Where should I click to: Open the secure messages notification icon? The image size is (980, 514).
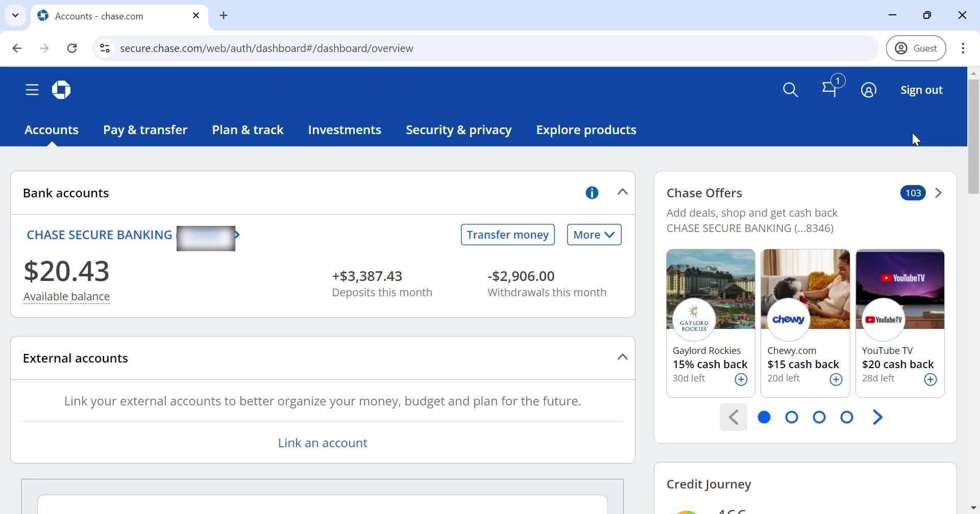point(830,90)
